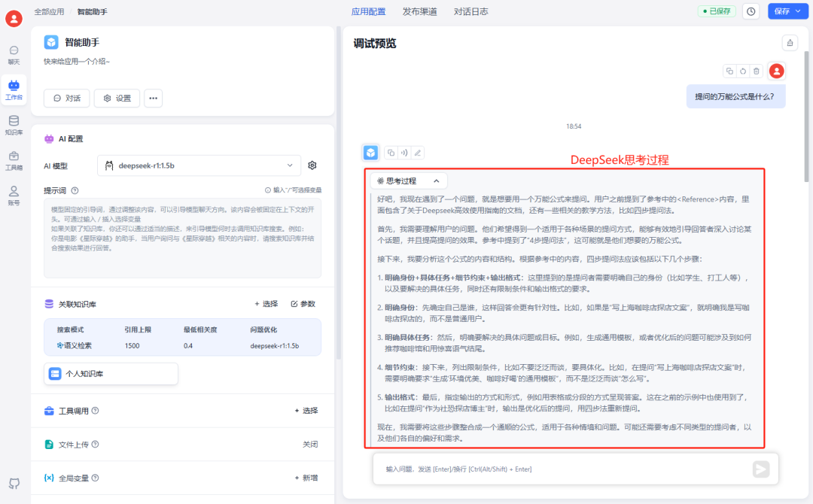
Task: Click the chat preview scrollbar
Action: pos(806,117)
